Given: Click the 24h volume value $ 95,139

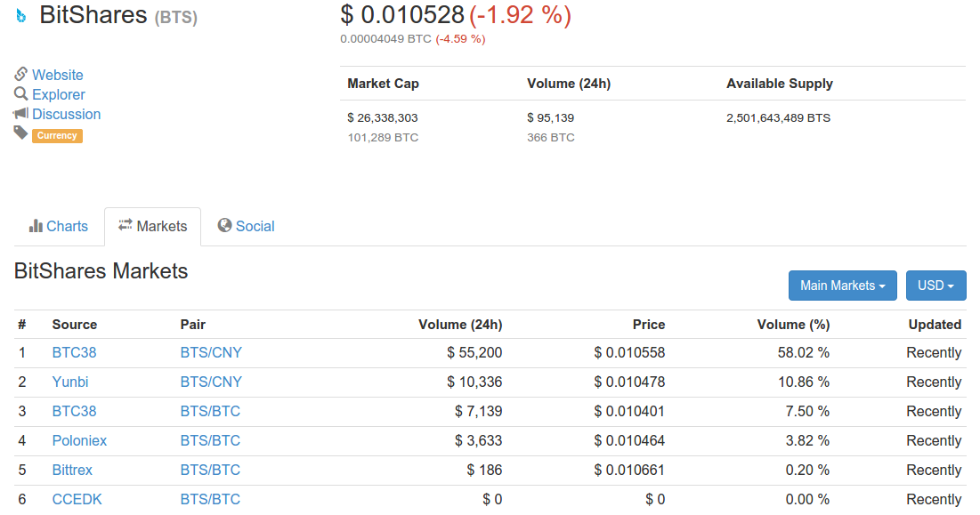Looking at the screenshot, I should tap(551, 118).
